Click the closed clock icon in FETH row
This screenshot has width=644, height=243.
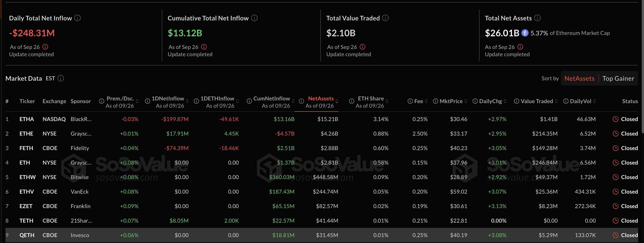[x=616, y=148]
